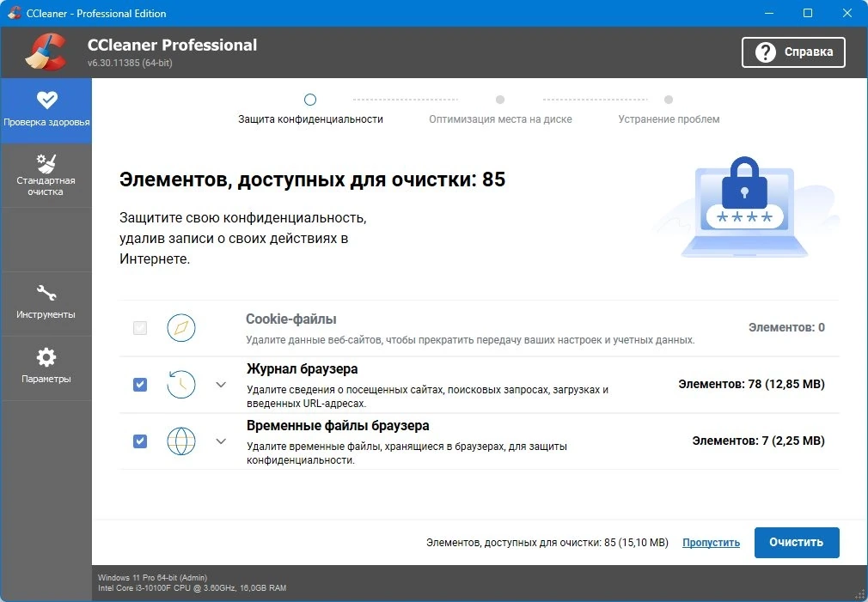The image size is (868, 602).
Task: Click the heading Элементов, доступных для очистки: 85
Action: tap(312, 179)
